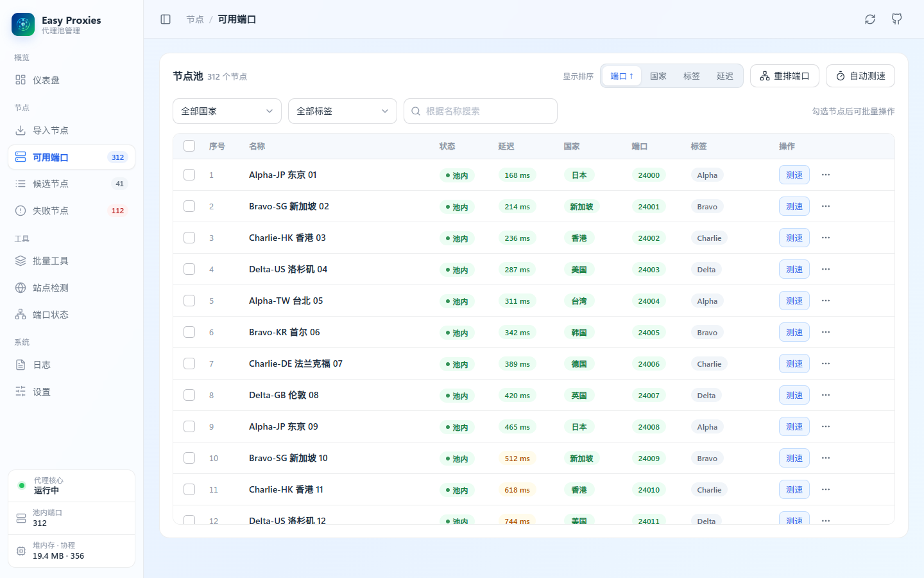
Task: Go to 导入节点 page
Action: (x=71, y=130)
